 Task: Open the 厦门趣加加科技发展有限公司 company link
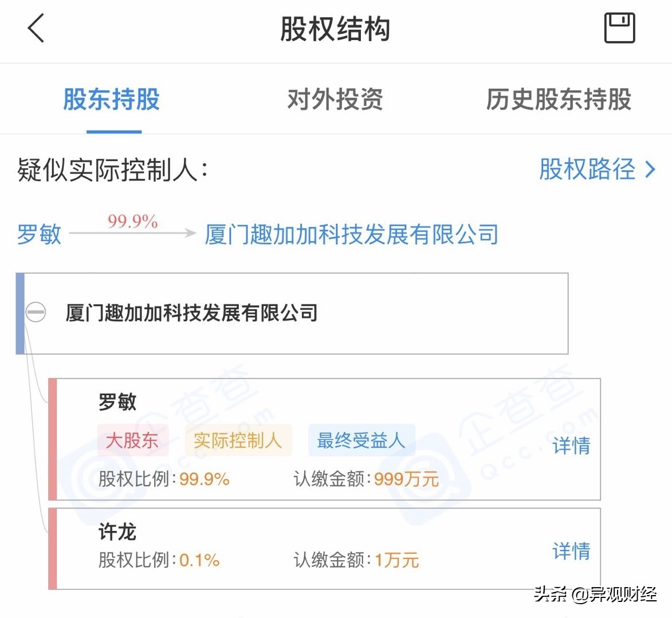click(x=351, y=234)
